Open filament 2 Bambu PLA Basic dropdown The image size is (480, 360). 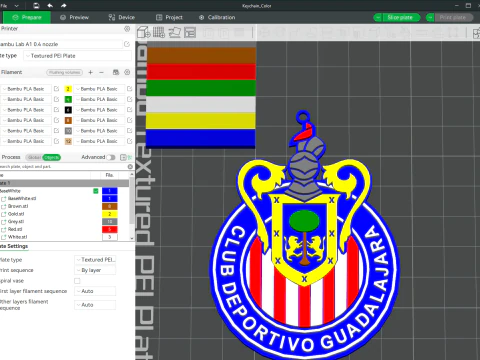(100, 89)
